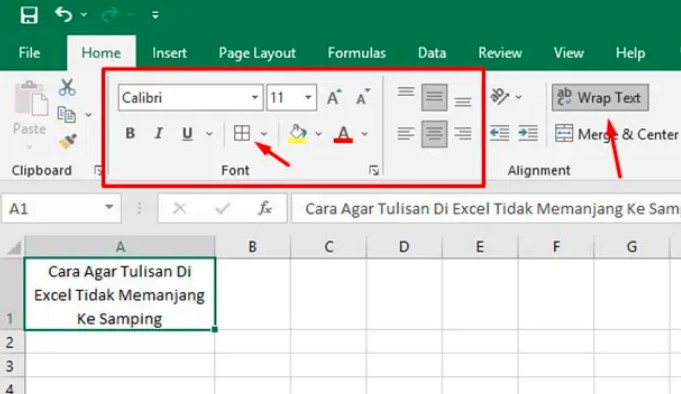
Task: Open the Help tab
Action: coord(630,53)
